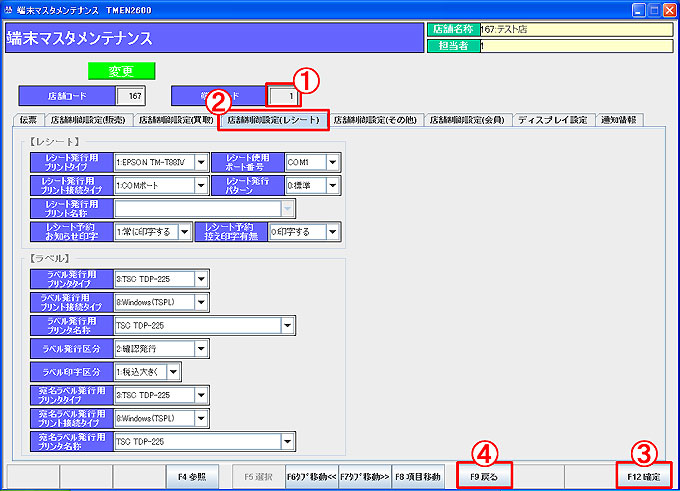Screen dimensions: 680x491
Task: Click the 担当者 input field
Action: [576, 46]
